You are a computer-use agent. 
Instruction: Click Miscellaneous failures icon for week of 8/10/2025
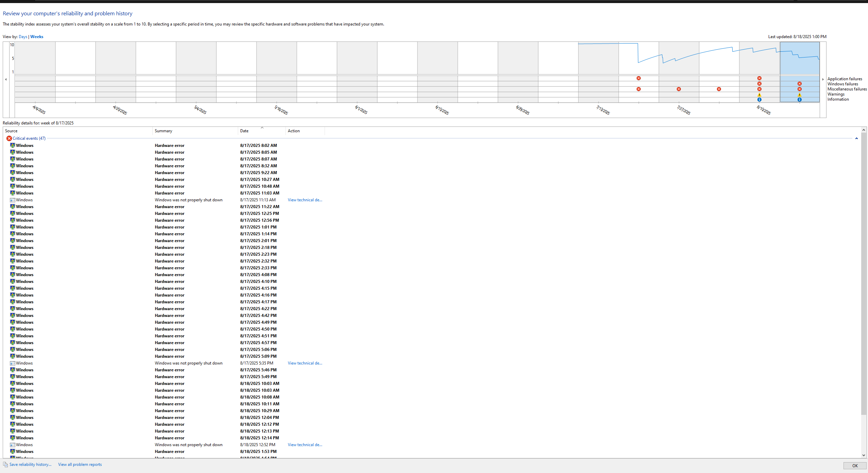click(x=759, y=89)
